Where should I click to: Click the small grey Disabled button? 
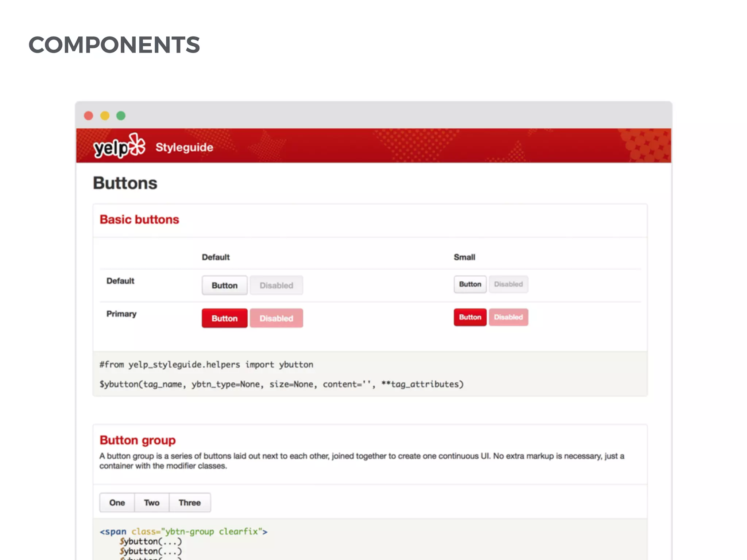coord(508,284)
